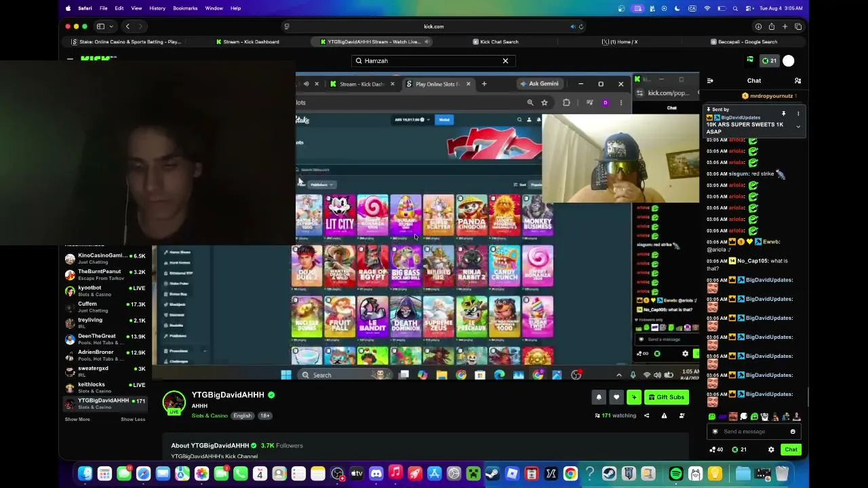Click Show Less in recommended list

coord(133,420)
